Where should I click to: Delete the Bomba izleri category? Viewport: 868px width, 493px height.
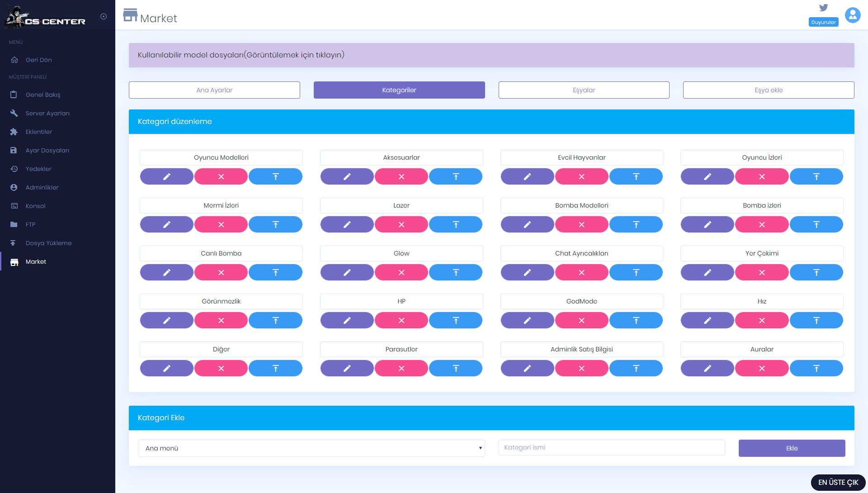point(762,224)
